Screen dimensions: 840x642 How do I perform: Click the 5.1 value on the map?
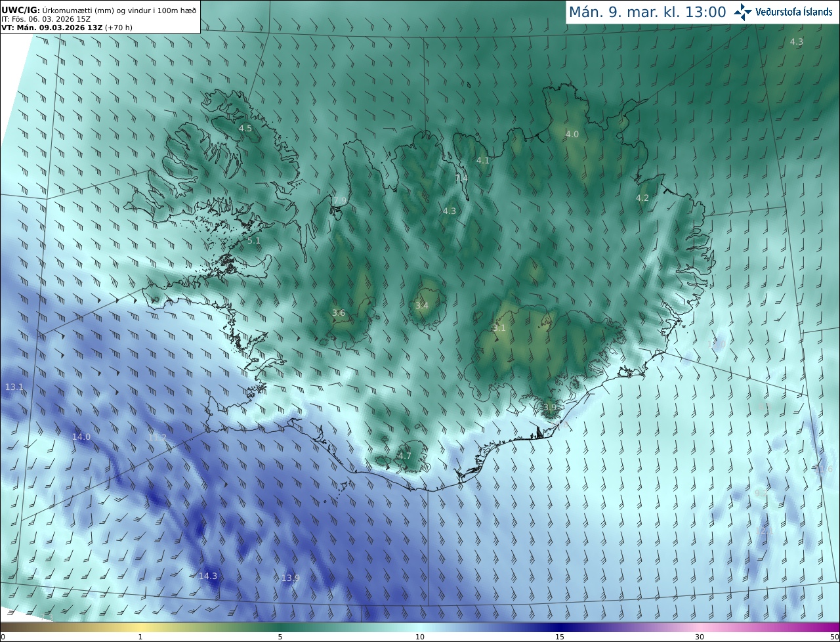(254, 240)
